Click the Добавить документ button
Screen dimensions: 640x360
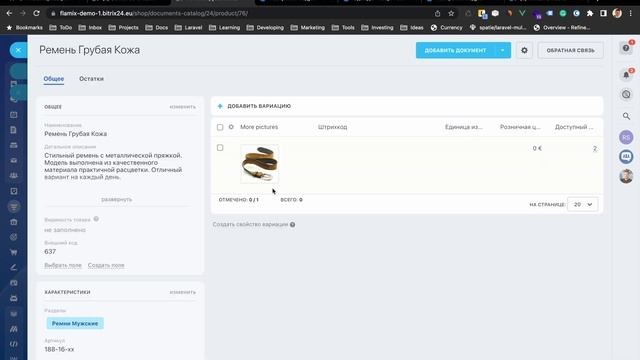pos(455,50)
